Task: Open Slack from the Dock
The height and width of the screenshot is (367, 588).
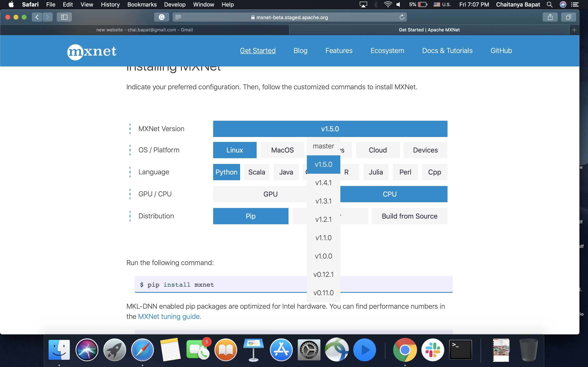Action: tap(433, 349)
